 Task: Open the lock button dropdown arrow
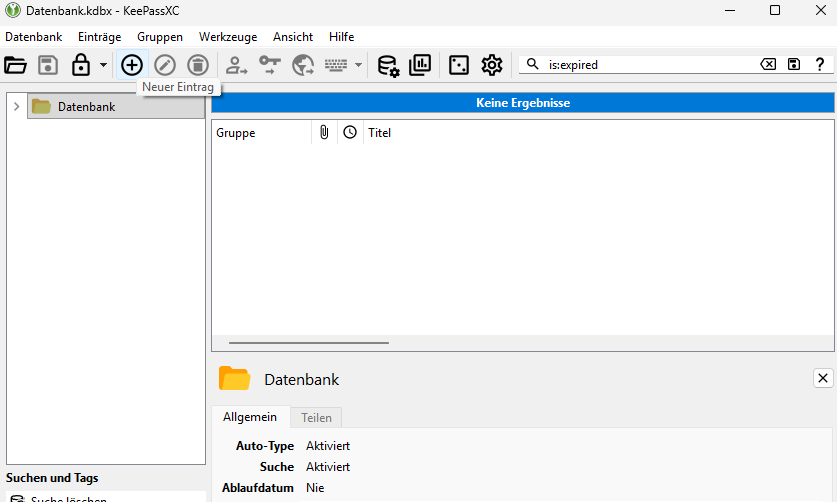[104, 65]
